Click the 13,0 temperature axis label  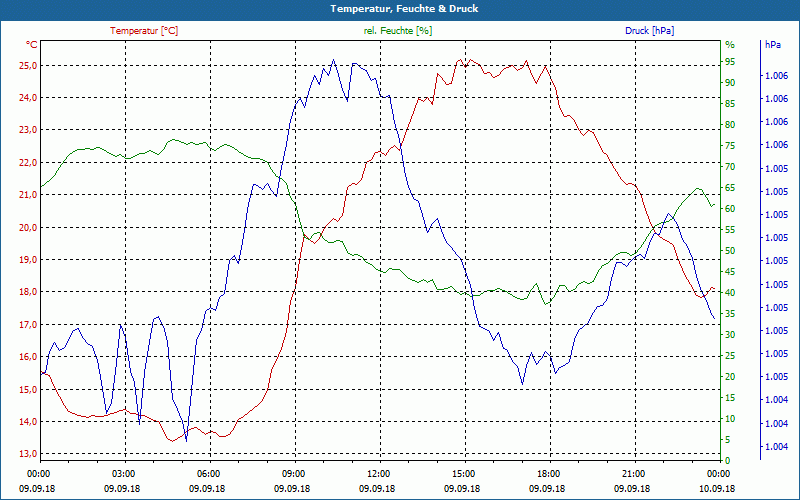click(x=28, y=454)
